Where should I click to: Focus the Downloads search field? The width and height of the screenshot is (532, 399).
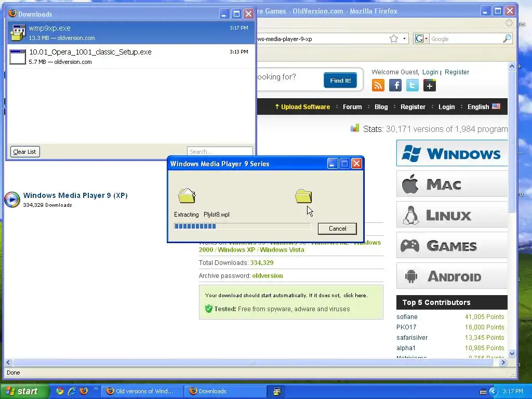(220, 151)
